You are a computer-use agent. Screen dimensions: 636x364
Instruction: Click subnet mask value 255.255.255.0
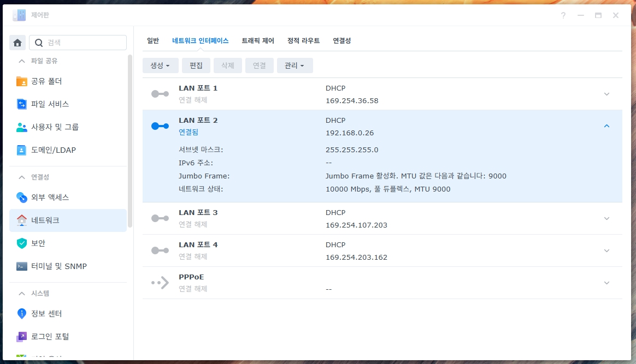tap(352, 150)
